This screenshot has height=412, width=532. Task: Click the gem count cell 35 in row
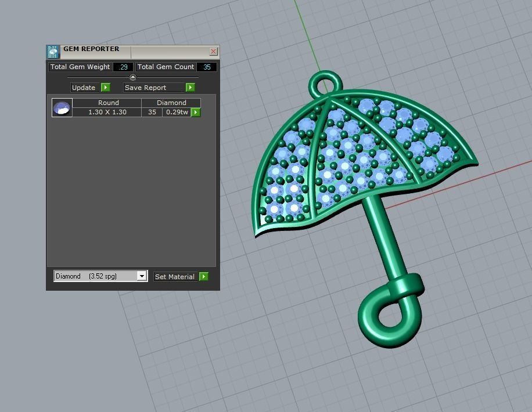[x=152, y=112]
